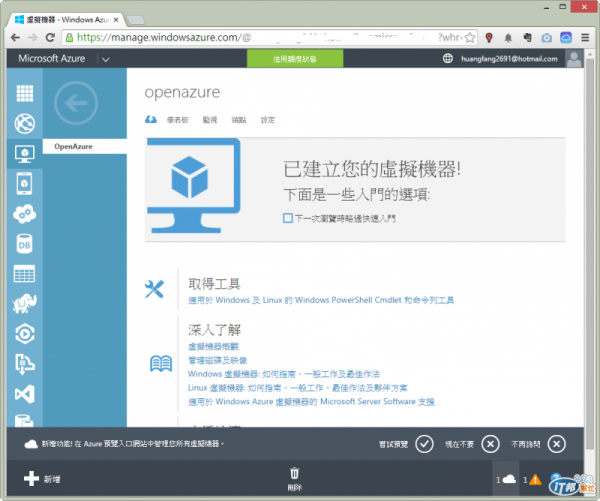Click the 取得工具 heading
600x501 pixels.
coord(214,284)
